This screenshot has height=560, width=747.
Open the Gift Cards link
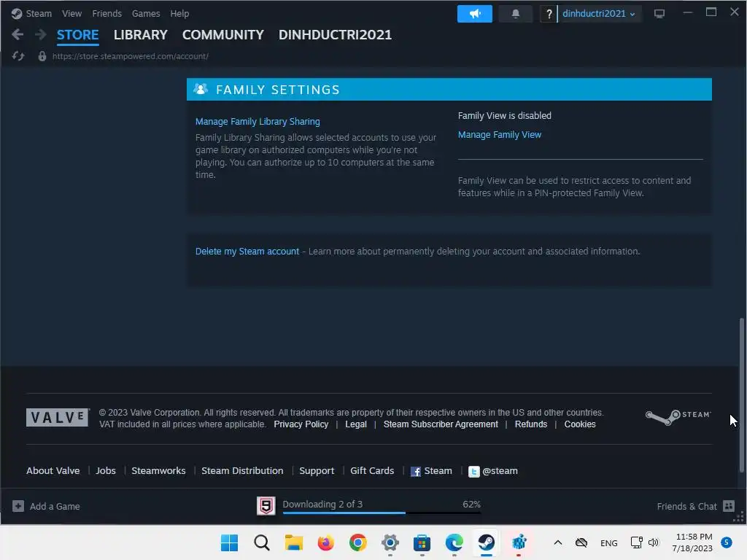click(372, 470)
